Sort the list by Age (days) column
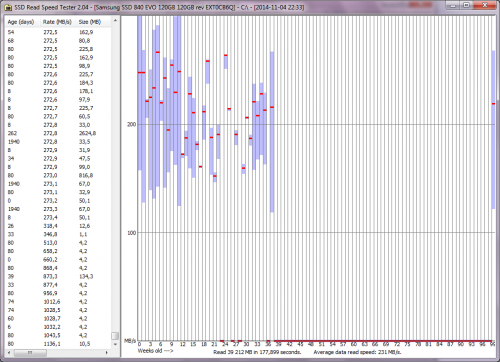 click(22, 22)
